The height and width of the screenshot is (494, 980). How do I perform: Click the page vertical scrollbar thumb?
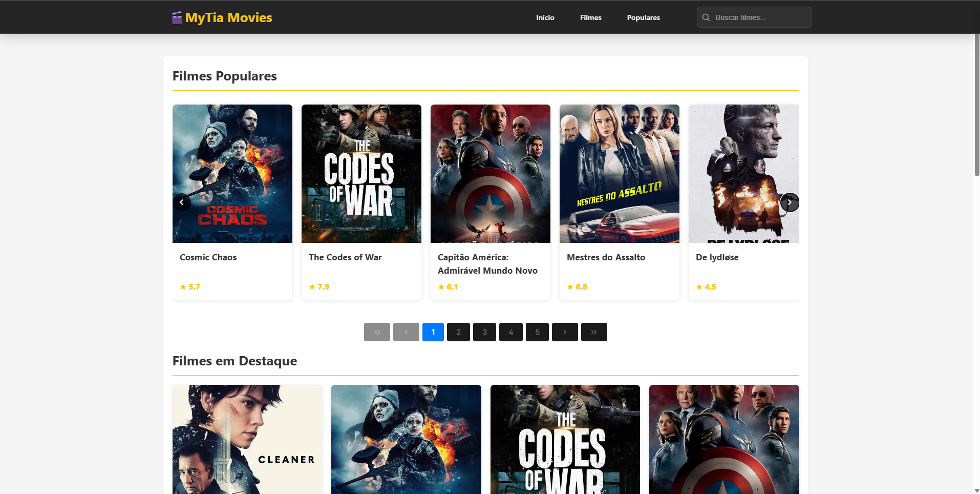click(976, 105)
